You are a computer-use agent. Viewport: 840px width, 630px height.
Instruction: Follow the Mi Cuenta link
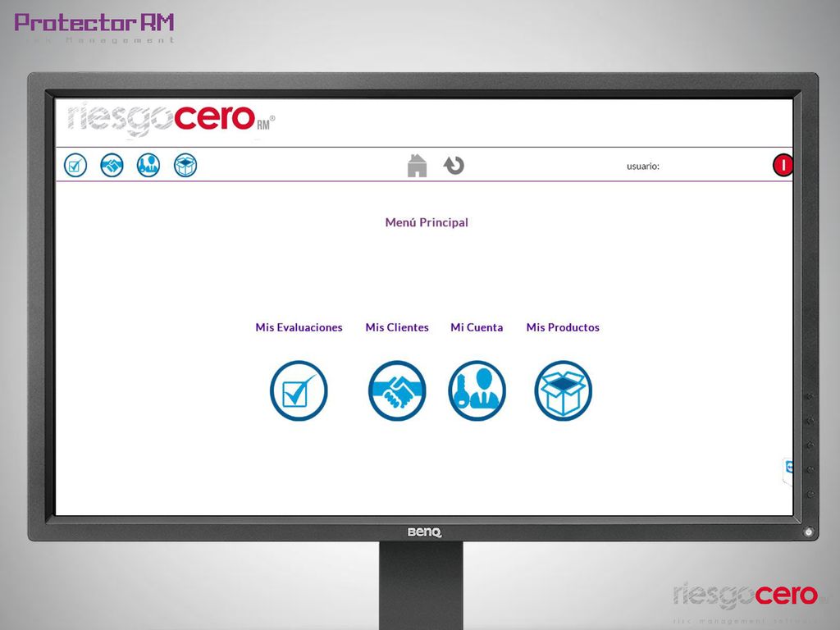pyautogui.click(x=477, y=327)
